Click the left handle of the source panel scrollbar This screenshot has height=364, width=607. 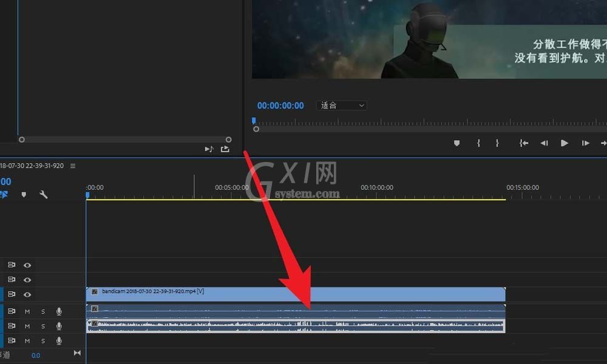click(x=22, y=140)
